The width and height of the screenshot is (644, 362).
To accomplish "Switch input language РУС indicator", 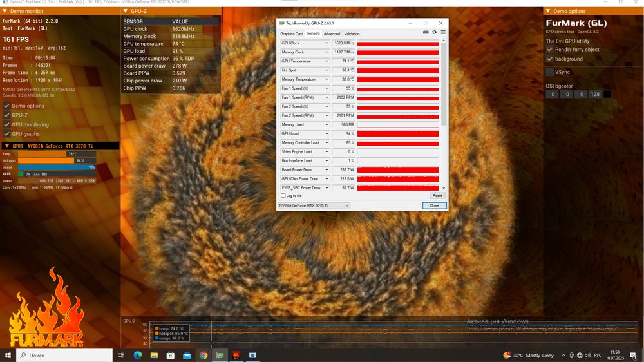I will pos(598,355).
